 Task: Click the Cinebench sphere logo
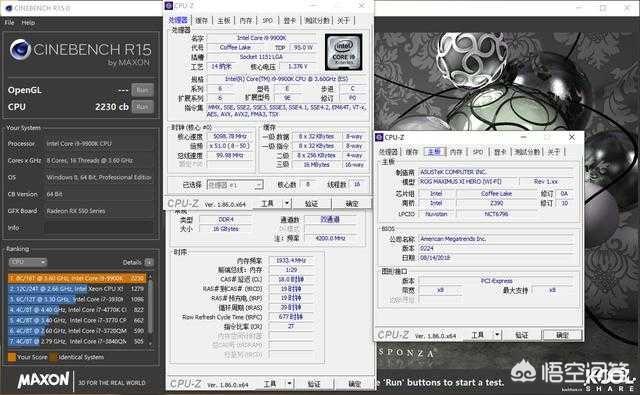(20, 49)
